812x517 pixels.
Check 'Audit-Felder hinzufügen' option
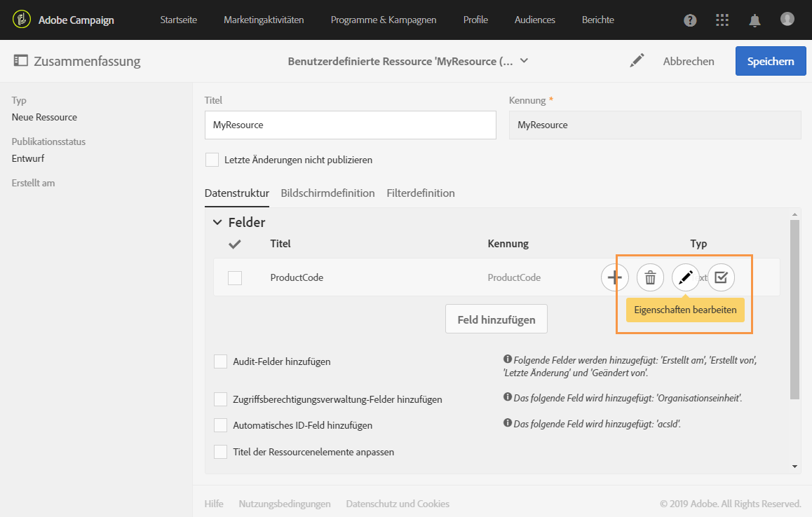pyautogui.click(x=221, y=361)
